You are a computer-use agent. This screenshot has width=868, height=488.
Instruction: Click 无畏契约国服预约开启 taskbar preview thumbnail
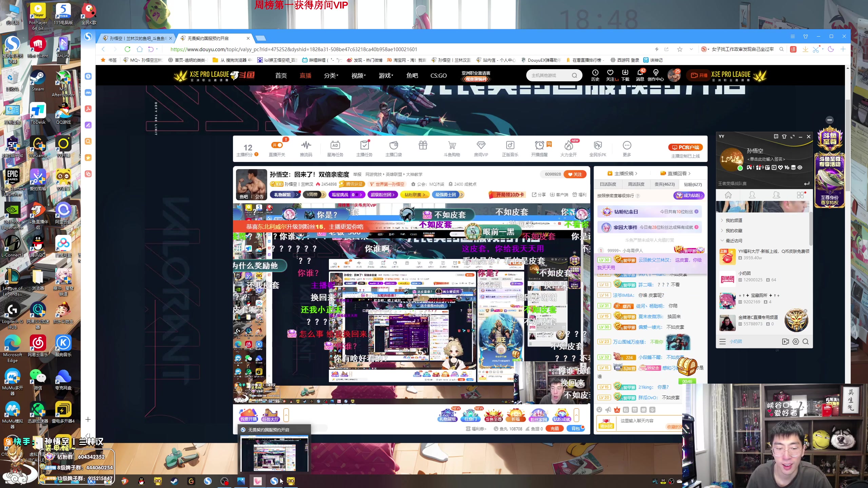[275, 454]
